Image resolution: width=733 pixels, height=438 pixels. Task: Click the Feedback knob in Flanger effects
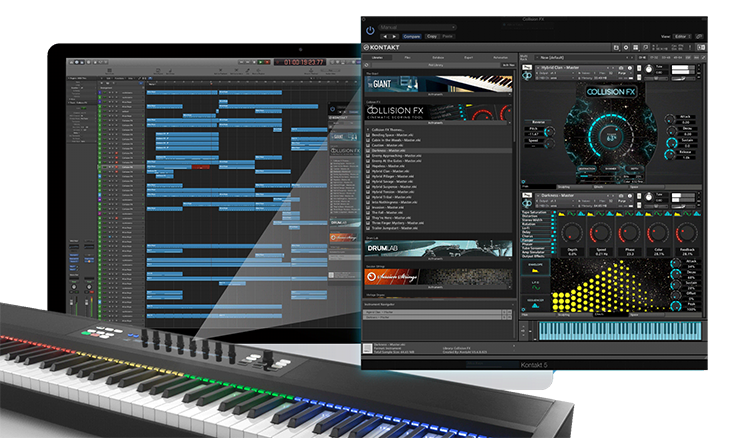click(687, 233)
